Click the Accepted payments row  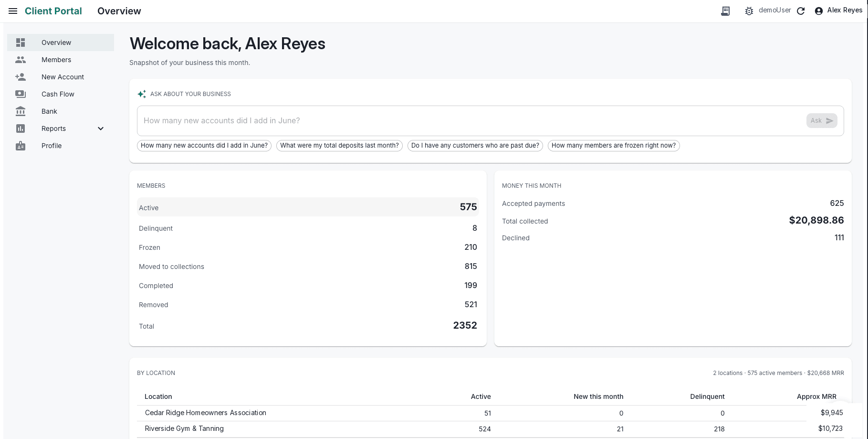(x=673, y=203)
